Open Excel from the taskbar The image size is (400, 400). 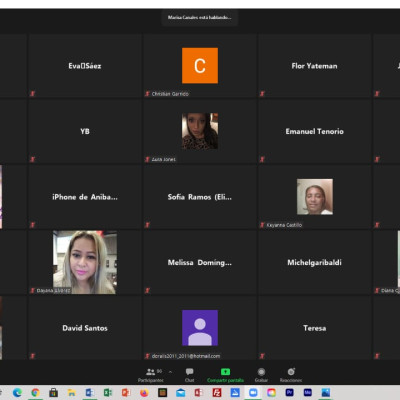pos(108,393)
